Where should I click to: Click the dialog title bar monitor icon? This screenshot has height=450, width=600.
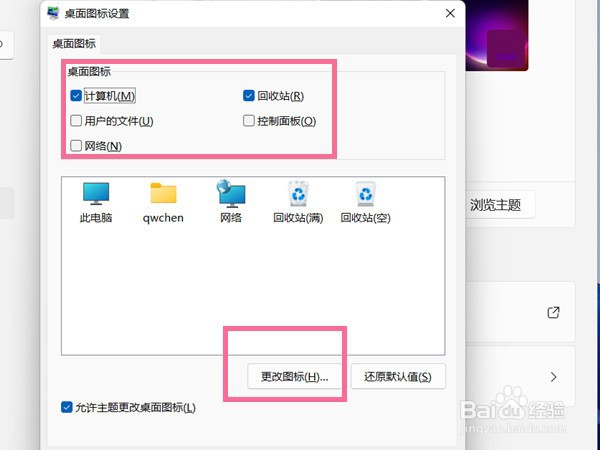[x=53, y=13]
